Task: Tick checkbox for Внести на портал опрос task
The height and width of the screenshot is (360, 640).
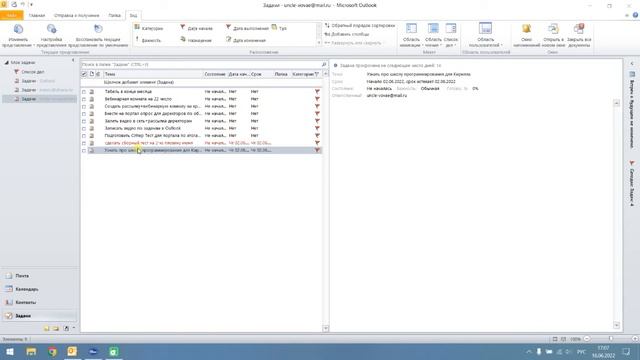Action: 84,114
